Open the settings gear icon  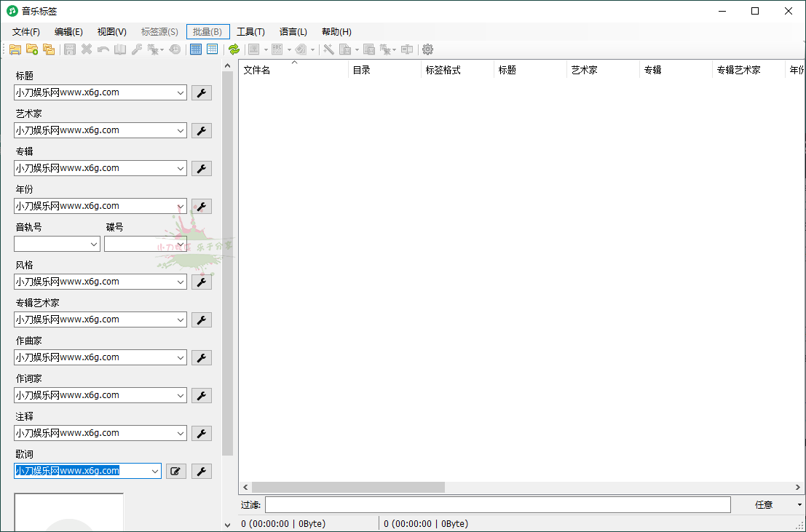[427, 49]
